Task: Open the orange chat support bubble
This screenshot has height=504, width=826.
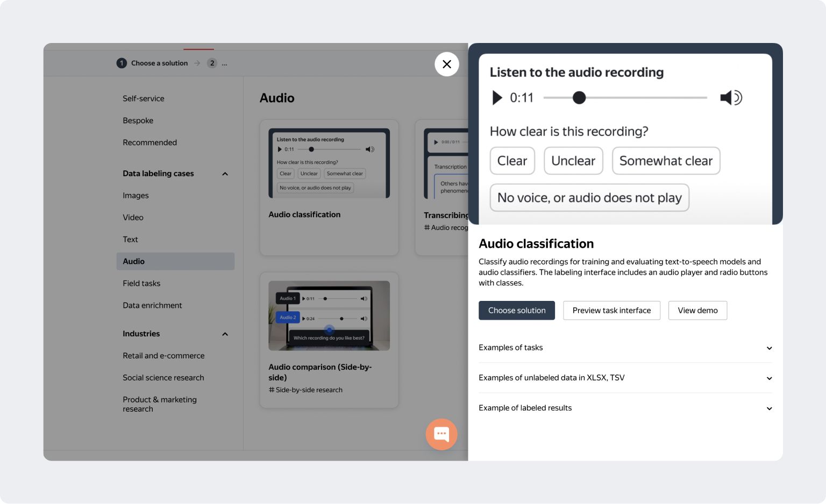Action: (442, 434)
